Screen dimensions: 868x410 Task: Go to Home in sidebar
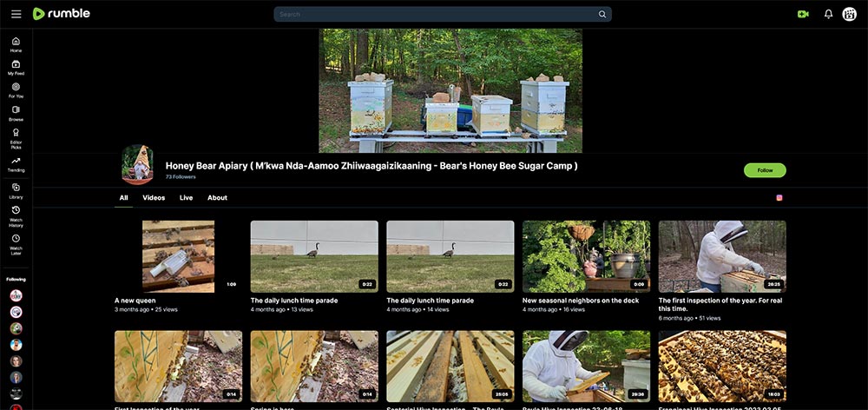(x=16, y=44)
